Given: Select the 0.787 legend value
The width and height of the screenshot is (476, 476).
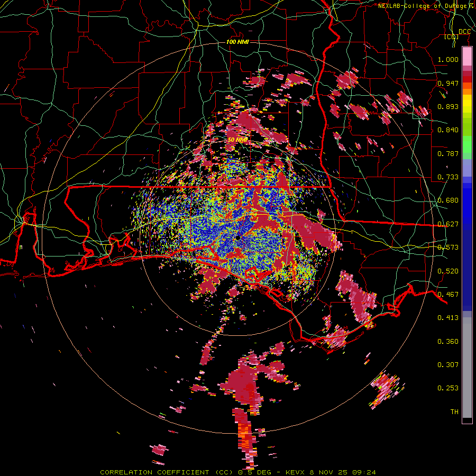Looking at the screenshot, I should [448, 153].
